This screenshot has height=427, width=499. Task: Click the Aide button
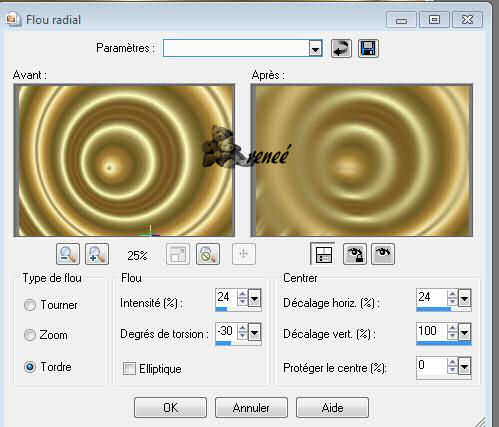coord(332,407)
